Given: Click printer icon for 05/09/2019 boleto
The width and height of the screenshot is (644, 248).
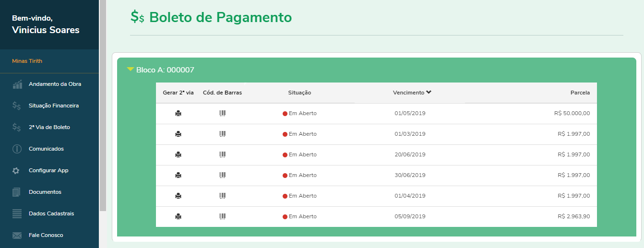Looking at the screenshot, I should 178,216.
